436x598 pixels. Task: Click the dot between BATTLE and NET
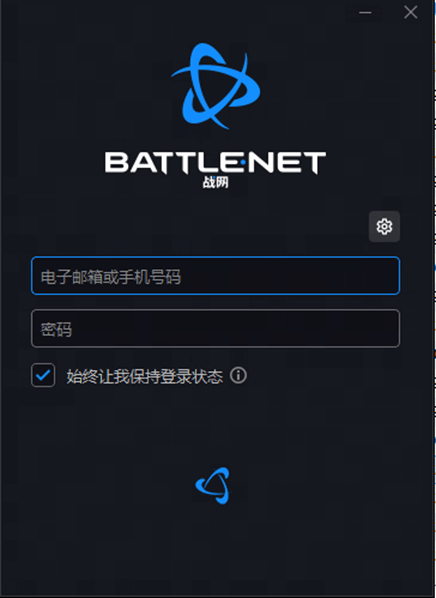point(243,163)
